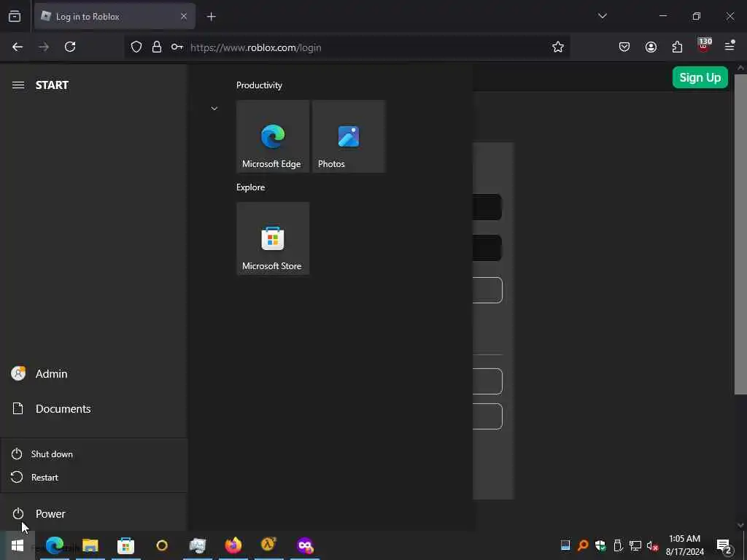Click the safely remove USB tray icon

click(x=618, y=545)
